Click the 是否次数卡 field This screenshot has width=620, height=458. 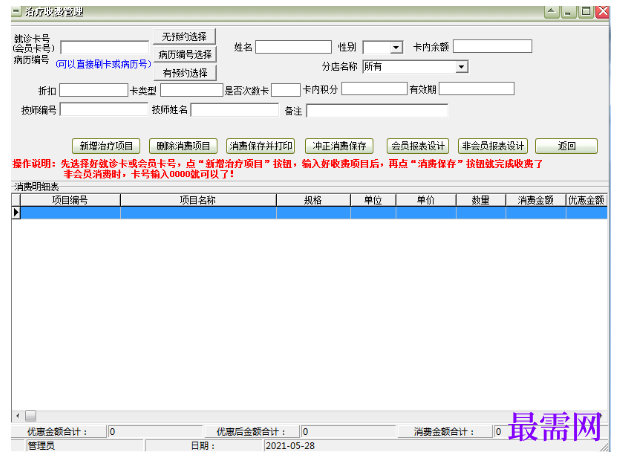286,90
